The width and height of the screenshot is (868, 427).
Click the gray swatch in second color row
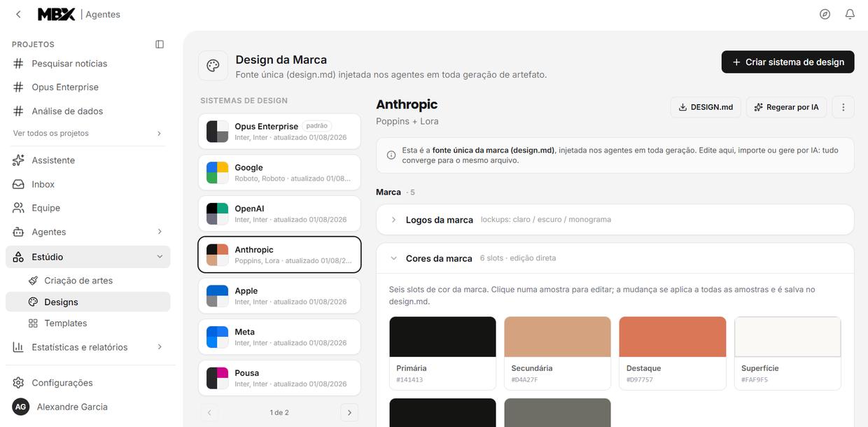pyautogui.click(x=557, y=412)
